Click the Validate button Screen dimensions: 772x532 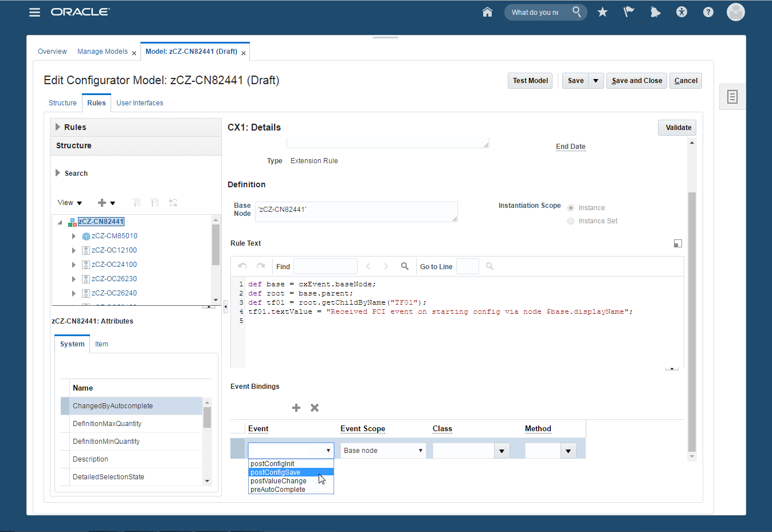point(678,128)
